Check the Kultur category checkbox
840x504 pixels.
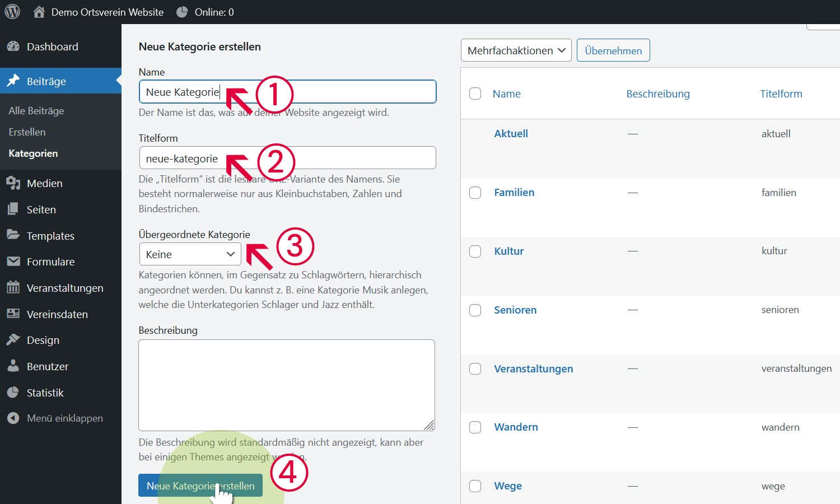click(475, 251)
